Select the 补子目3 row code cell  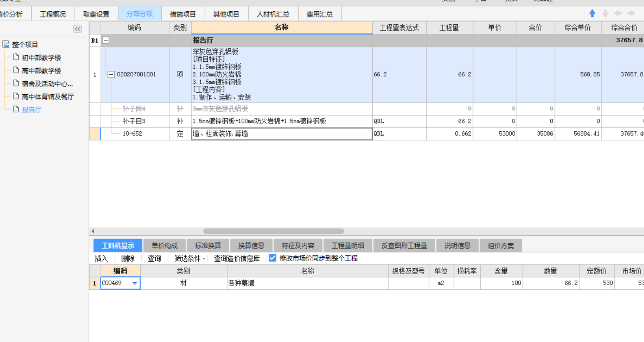point(135,121)
